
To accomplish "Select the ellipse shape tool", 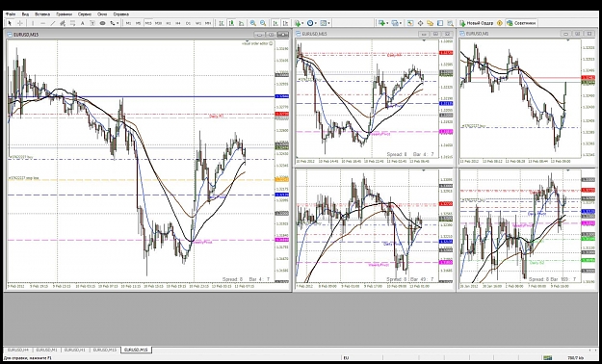I will tap(102, 23).
